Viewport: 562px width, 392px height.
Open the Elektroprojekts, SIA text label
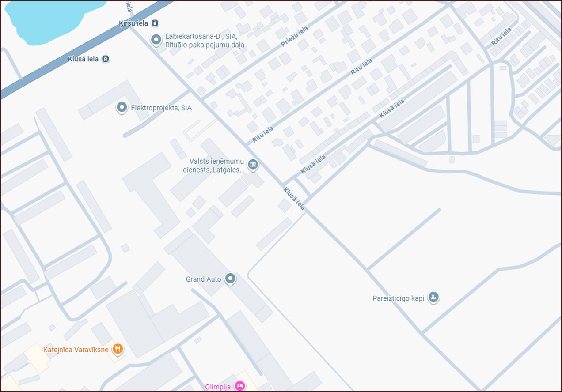pos(161,107)
